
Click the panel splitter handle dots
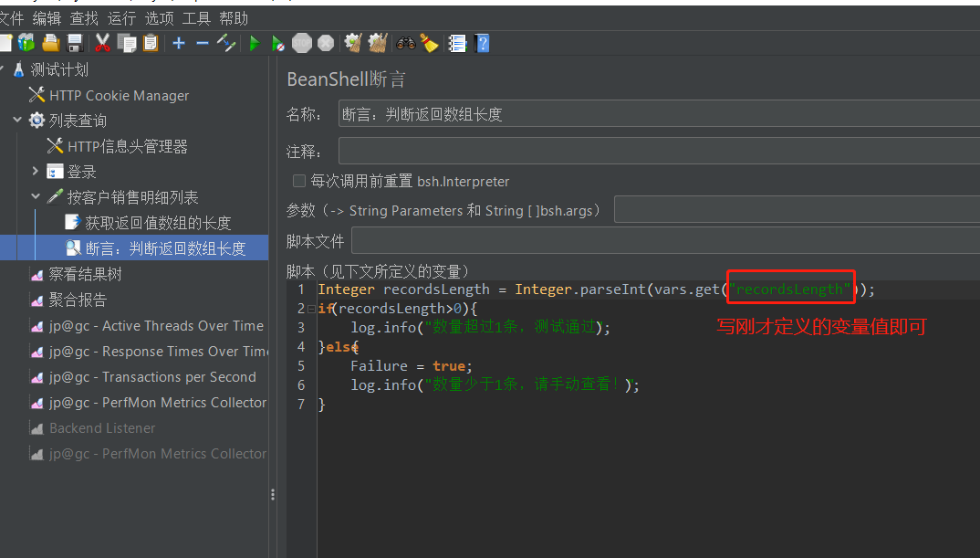(x=273, y=495)
